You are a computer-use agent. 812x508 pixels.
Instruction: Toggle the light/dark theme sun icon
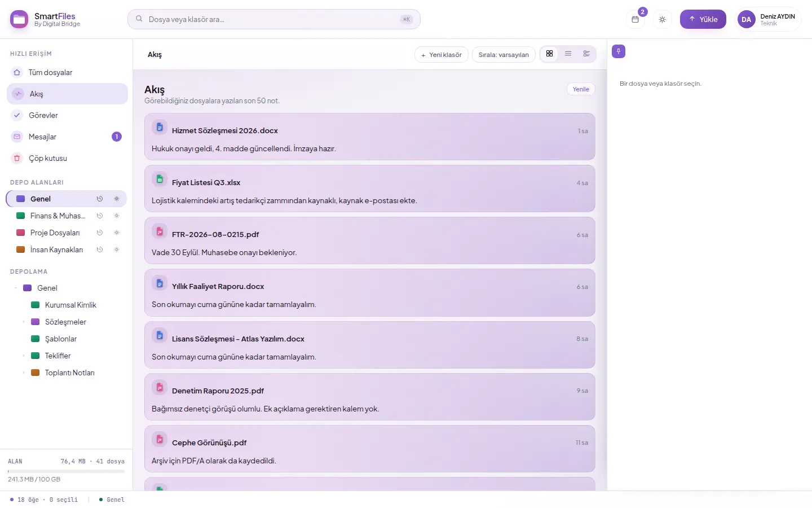click(662, 19)
